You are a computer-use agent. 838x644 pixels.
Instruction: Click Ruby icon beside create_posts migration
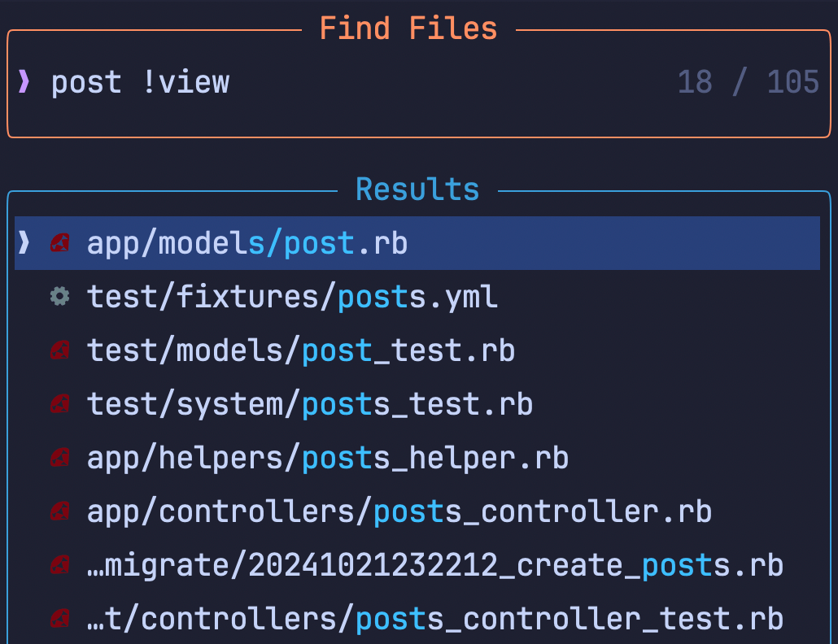(59, 565)
